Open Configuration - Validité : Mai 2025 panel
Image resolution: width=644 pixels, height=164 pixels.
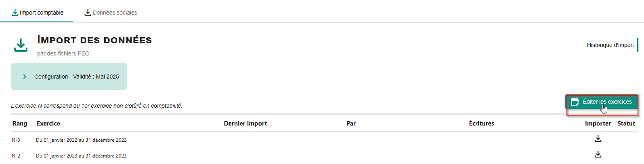69,77
